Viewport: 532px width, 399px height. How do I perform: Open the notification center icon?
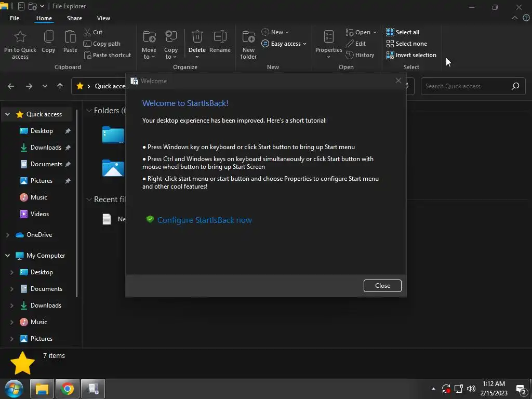tap(521, 390)
